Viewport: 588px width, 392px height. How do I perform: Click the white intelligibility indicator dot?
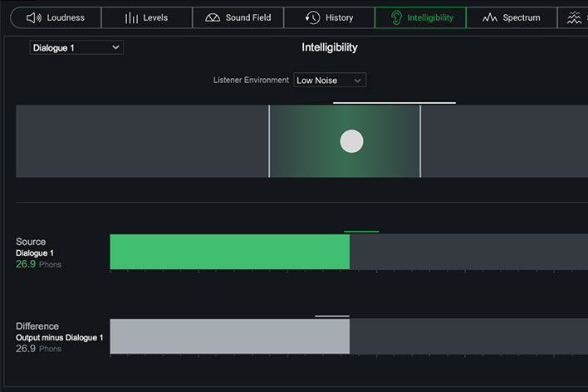(351, 141)
